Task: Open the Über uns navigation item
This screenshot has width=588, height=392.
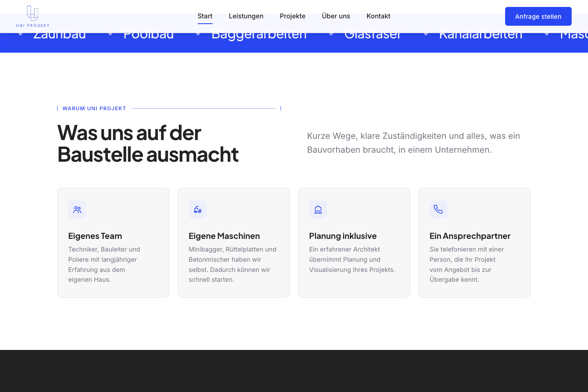Action: click(336, 16)
